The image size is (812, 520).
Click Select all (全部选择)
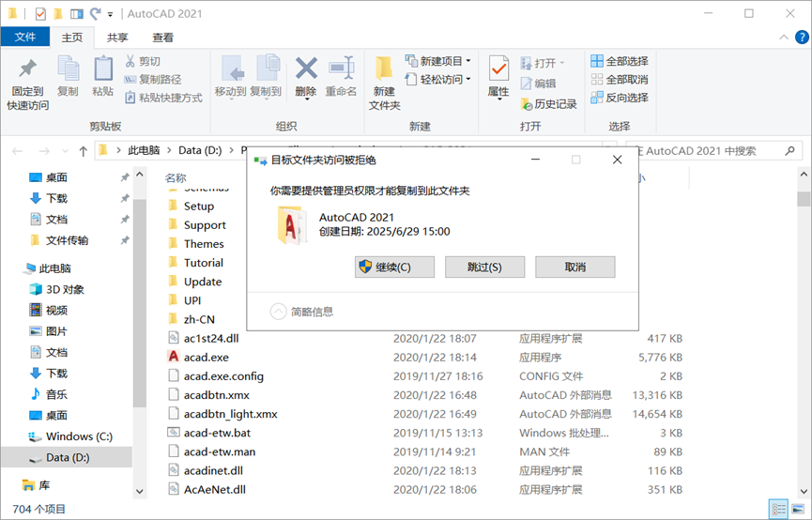(x=620, y=61)
